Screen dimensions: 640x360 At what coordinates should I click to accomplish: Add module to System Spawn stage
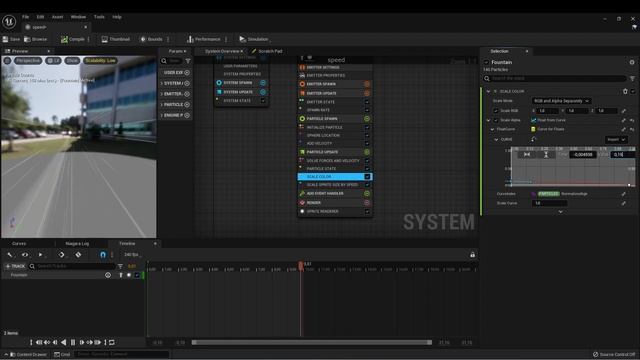pos(263,83)
